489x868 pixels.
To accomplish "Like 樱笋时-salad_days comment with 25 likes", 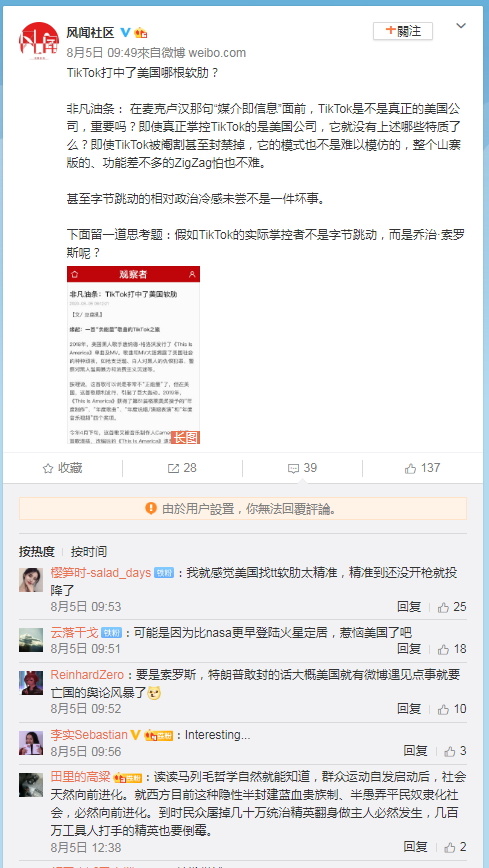I will click(452, 607).
